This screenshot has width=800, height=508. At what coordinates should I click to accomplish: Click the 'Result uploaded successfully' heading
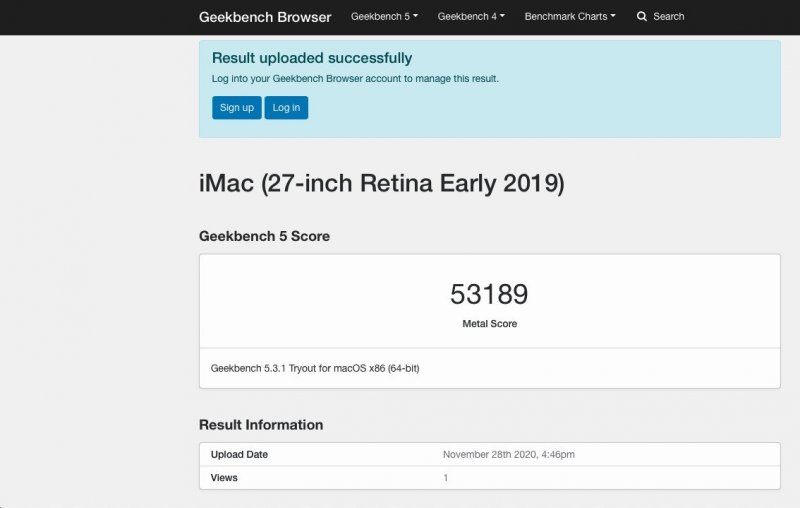312,58
